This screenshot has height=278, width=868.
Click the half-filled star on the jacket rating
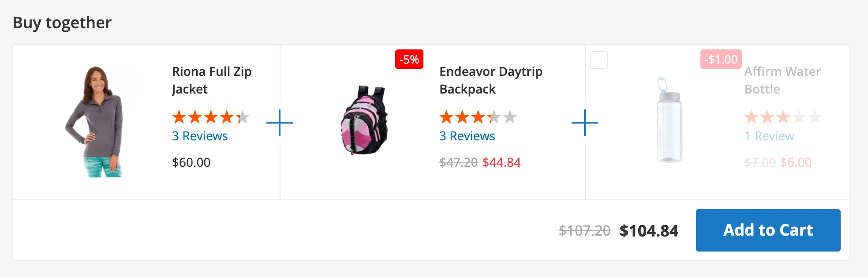coord(243,117)
